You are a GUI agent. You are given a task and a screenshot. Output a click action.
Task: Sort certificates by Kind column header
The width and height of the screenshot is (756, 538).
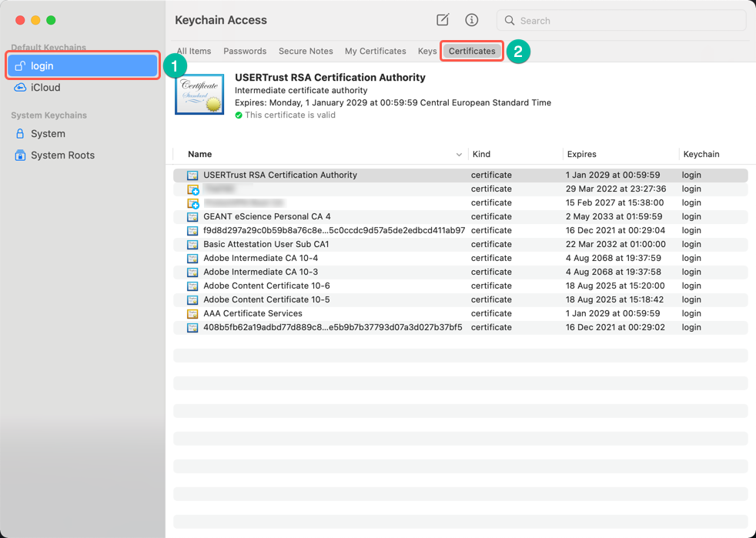(481, 154)
